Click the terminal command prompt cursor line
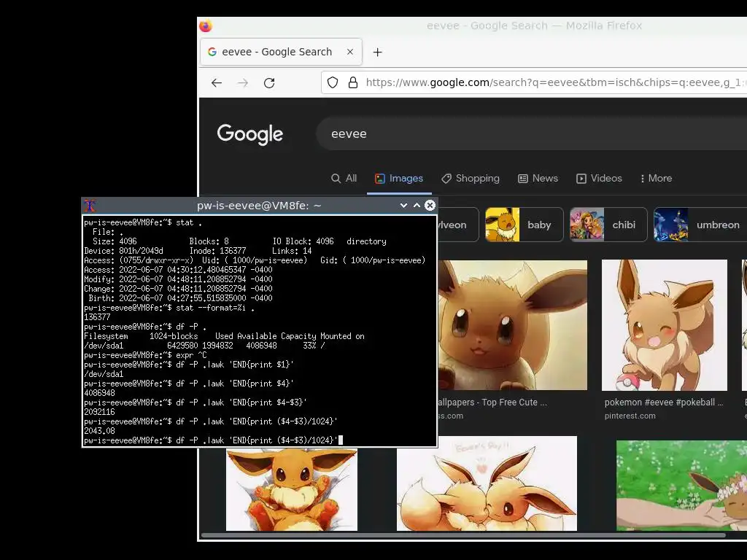 [214, 440]
